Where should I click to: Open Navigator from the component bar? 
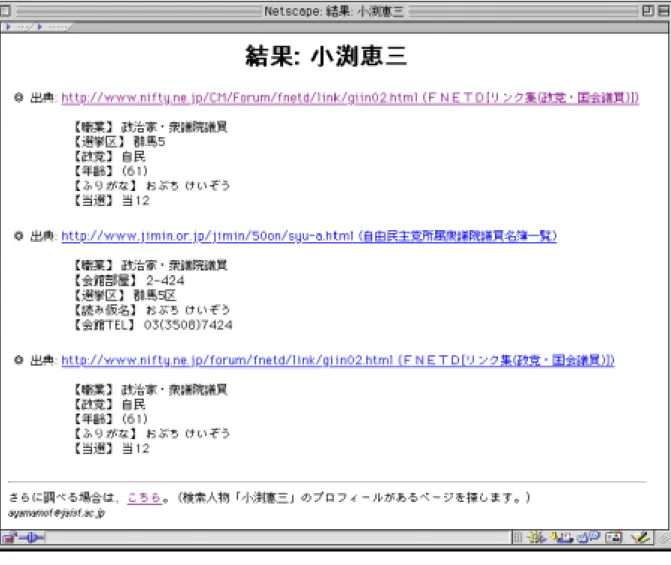coord(537,537)
